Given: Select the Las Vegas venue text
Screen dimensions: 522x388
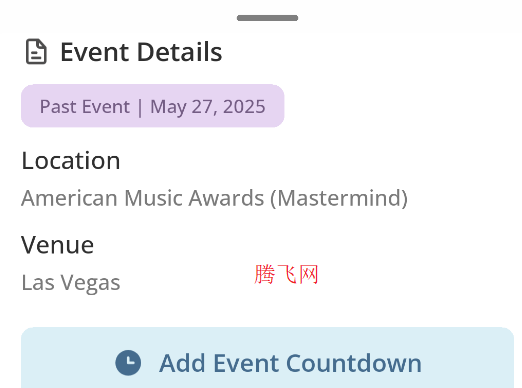Looking at the screenshot, I should click(x=71, y=283).
